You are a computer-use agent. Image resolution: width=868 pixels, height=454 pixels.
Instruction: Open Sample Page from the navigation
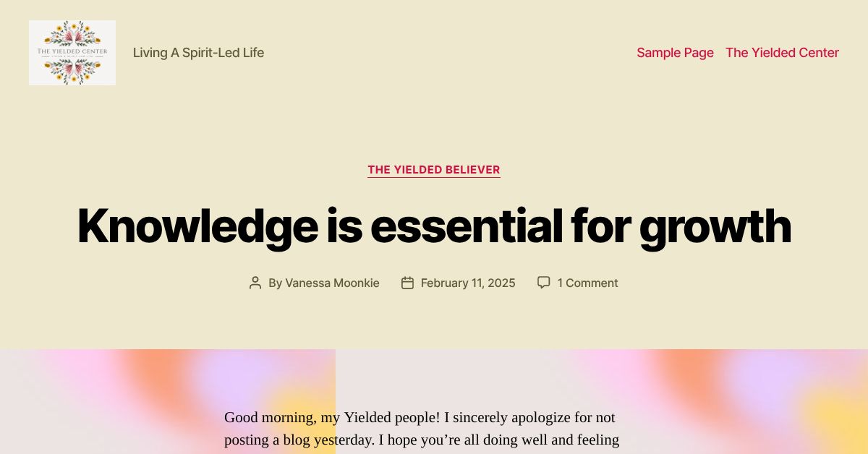pos(675,53)
